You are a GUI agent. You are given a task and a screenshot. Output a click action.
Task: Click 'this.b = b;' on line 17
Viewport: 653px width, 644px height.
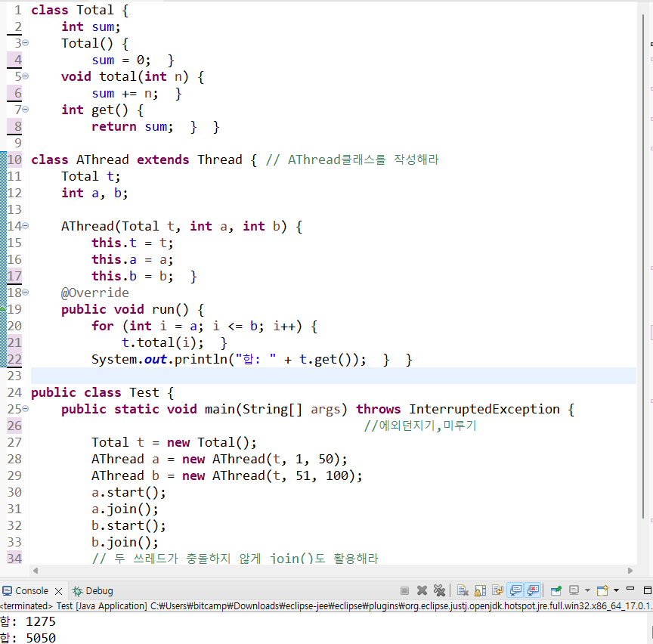(132, 276)
